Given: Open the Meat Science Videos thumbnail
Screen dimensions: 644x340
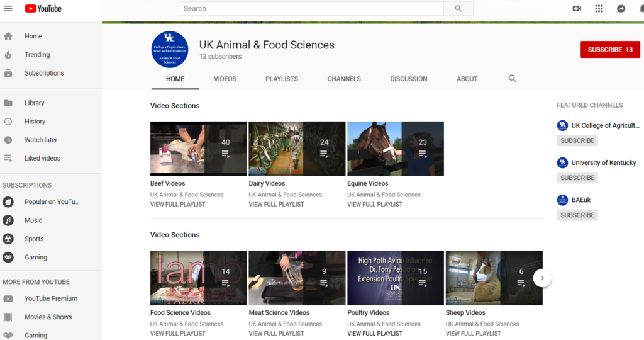Looking at the screenshot, I should (297, 278).
